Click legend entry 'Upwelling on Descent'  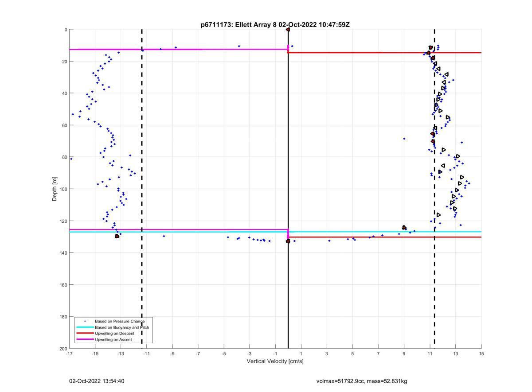pyautogui.click(x=115, y=333)
